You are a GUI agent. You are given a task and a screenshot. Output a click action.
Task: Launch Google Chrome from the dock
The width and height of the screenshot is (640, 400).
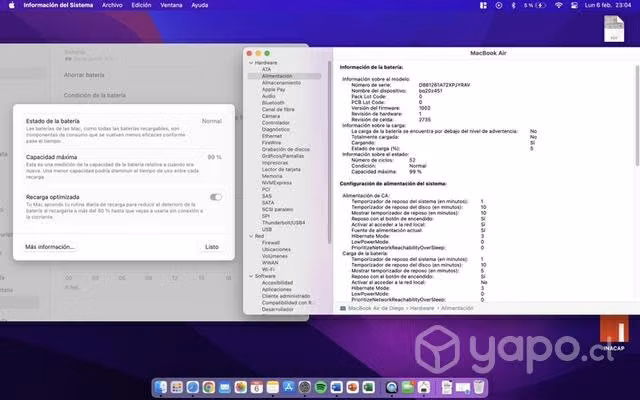click(209, 387)
